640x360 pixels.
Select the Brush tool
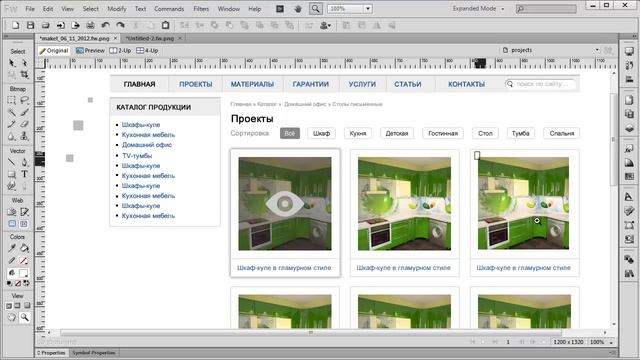pyautogui.click(x=24, y=112)
